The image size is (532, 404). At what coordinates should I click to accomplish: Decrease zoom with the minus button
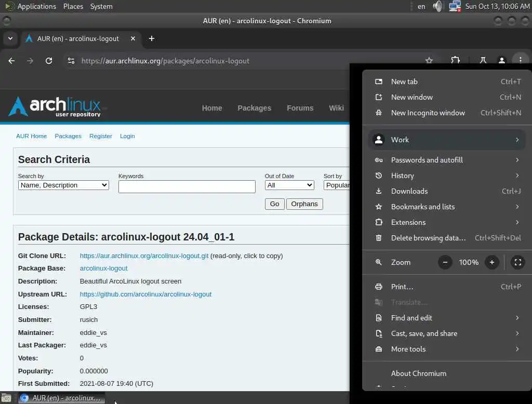[x=445, y=262]
